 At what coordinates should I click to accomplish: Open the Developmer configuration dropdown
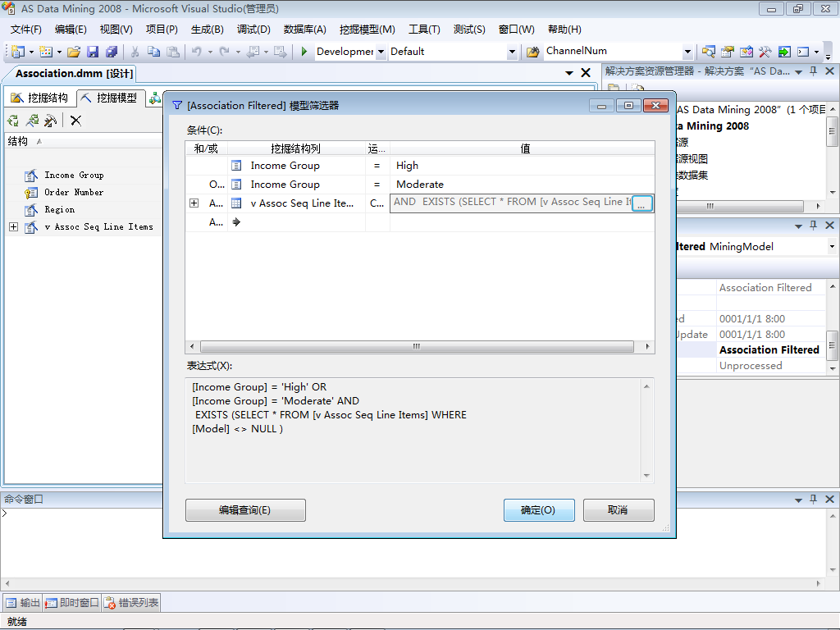[381, 52]
